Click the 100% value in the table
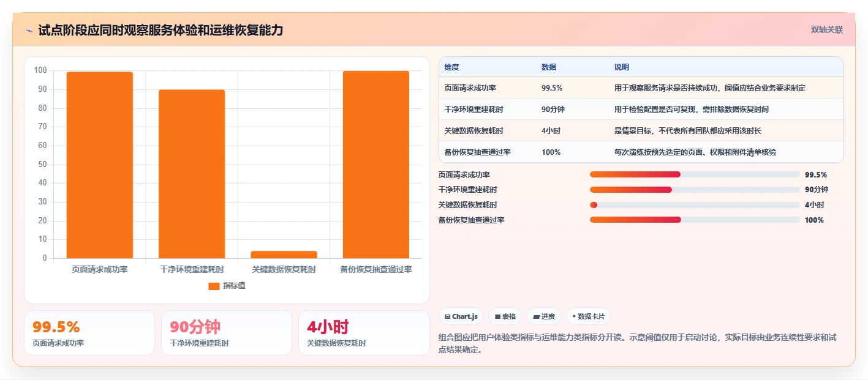The height and width of the screenshot is (380, 868). pyautogui.click(x=551, y=152)
